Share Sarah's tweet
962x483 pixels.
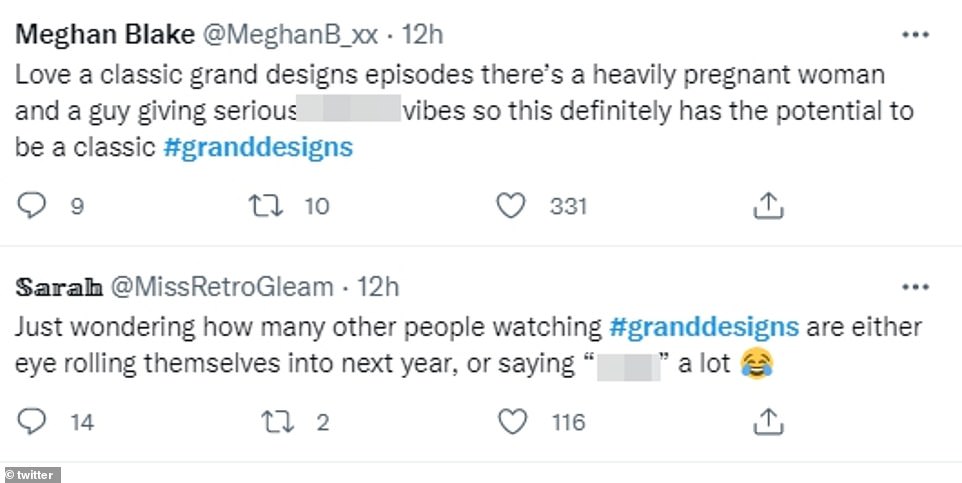point(765,422)
